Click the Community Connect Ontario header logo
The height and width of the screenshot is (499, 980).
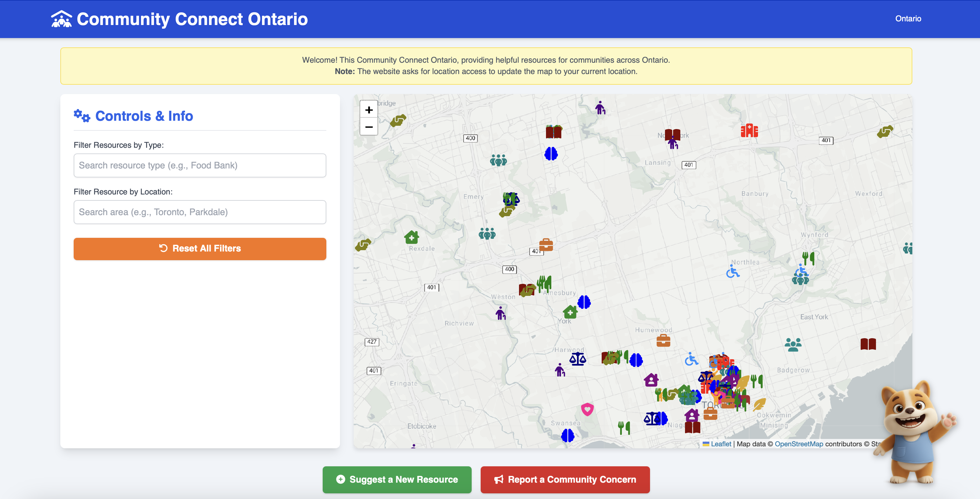(x=180, y=19)
